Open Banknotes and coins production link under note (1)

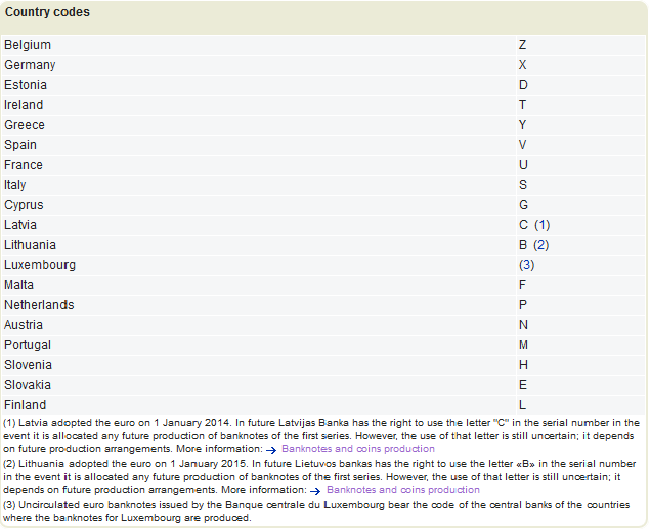[x=358, y=449]
